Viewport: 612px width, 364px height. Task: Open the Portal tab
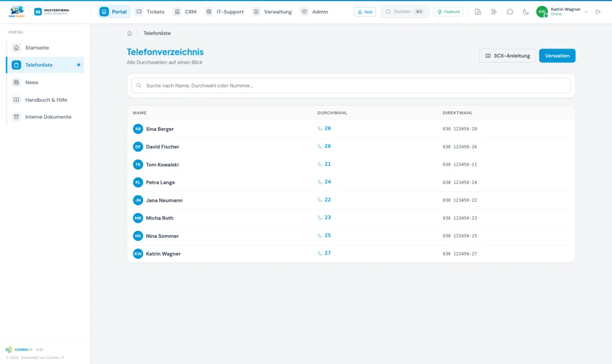click(114, 11)
